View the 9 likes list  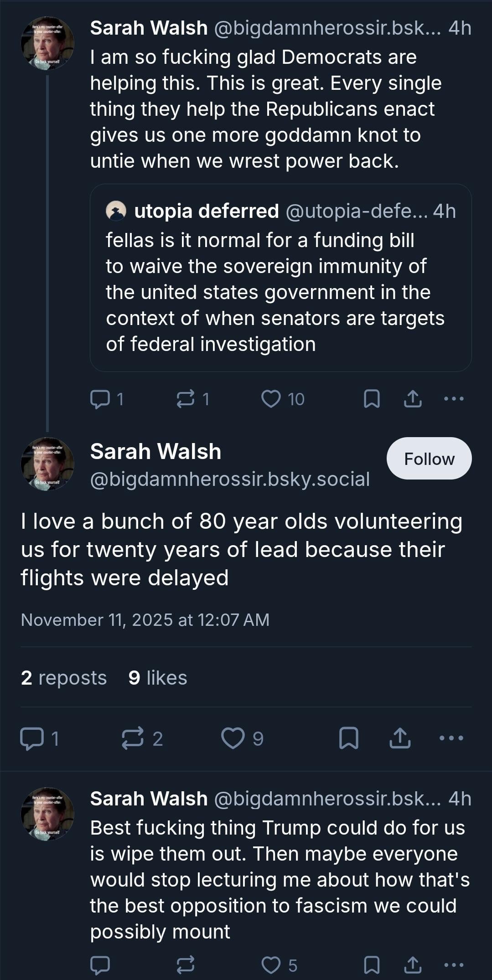[x=158, y=678]
